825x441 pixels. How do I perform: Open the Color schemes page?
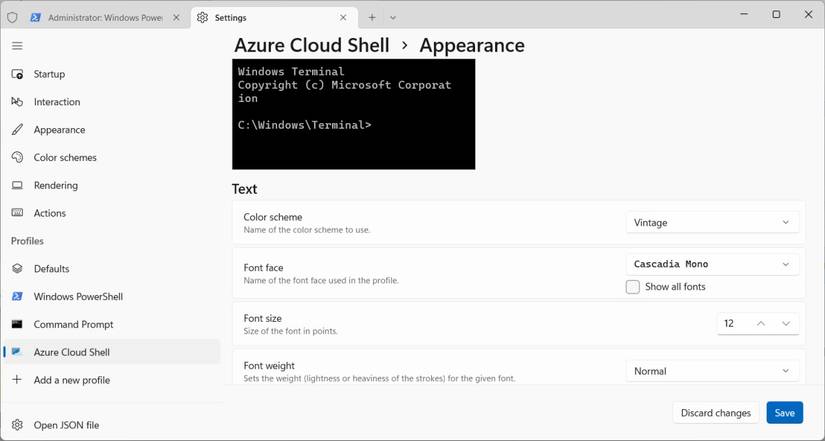64,157
